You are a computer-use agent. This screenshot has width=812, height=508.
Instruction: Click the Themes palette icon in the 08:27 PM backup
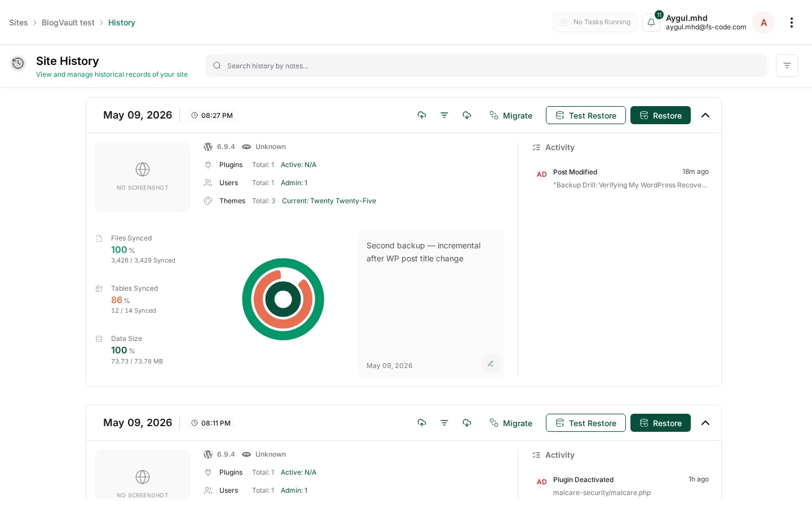pos(208,201)
